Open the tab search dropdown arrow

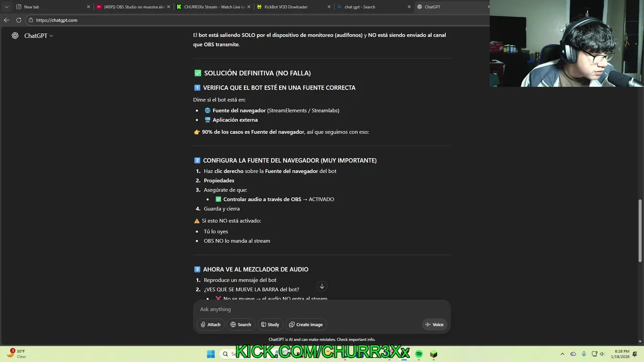coord(7,7)
